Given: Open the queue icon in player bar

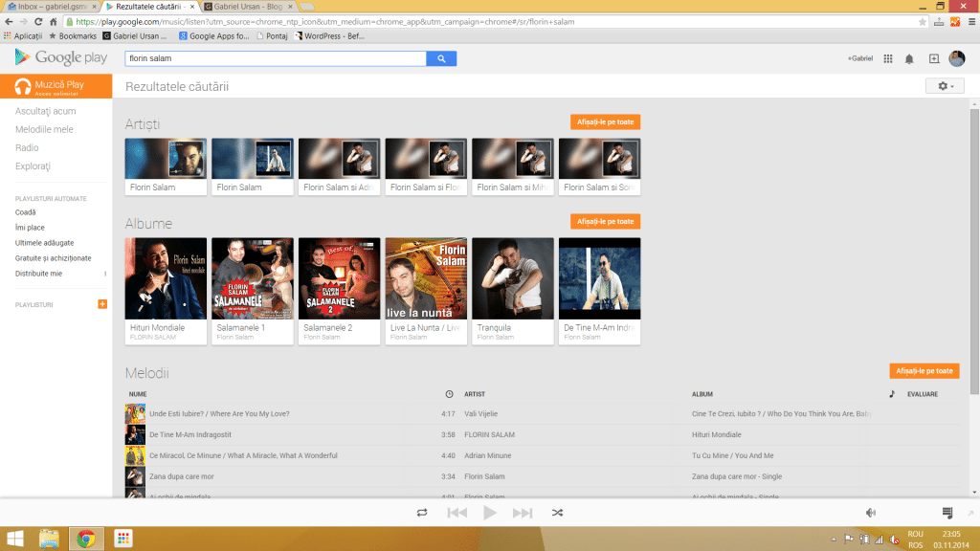Looking at the screenshot, I should tap(947, 513).
